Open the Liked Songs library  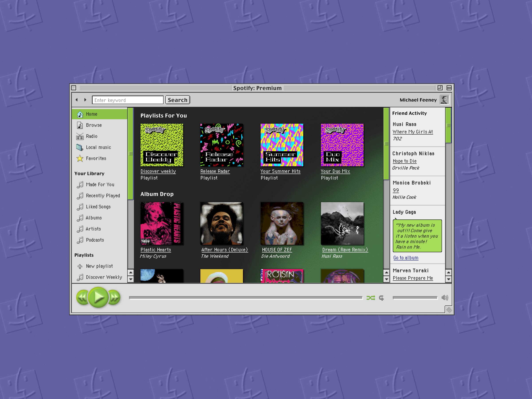(x=98, y=207)
